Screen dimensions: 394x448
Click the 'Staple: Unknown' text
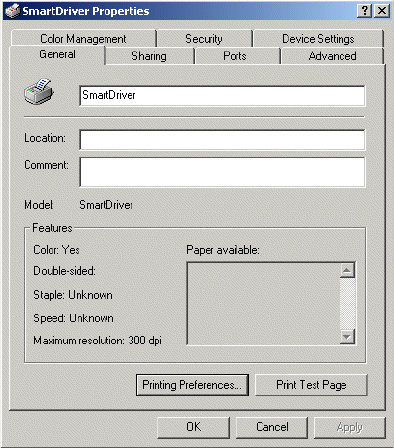pyautogui.click(x=73, y=295)
